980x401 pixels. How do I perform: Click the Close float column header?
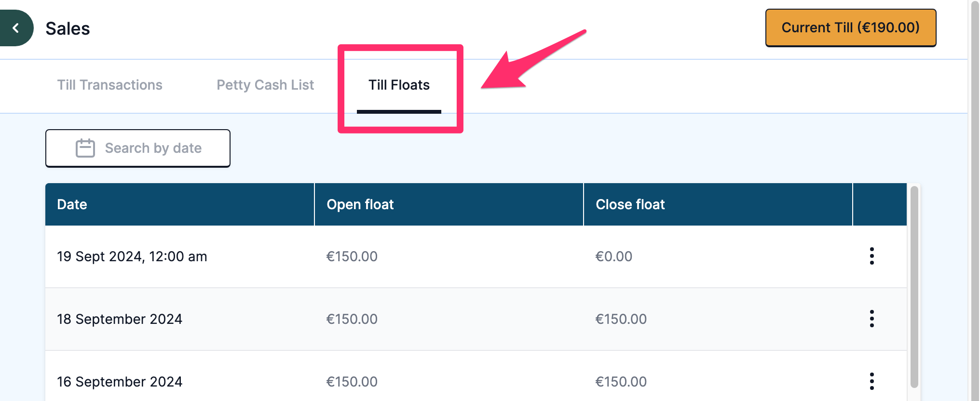tap(630, 204)
